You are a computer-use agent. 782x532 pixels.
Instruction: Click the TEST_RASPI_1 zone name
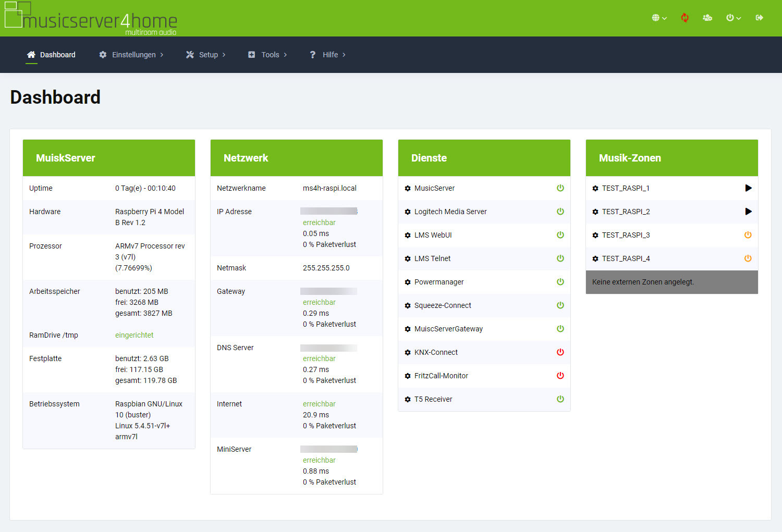(626, 188)
